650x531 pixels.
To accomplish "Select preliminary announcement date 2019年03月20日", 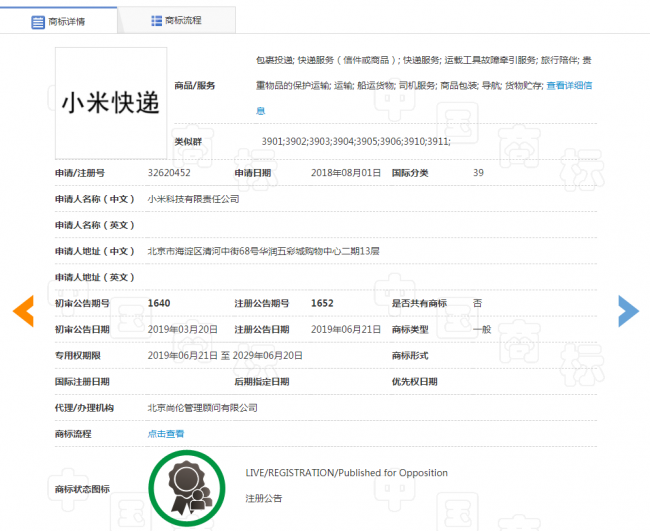I will (183, 330).
